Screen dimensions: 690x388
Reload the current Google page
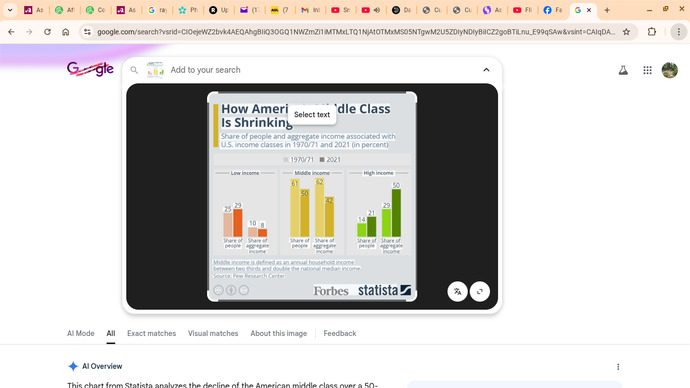coord(48,32)
